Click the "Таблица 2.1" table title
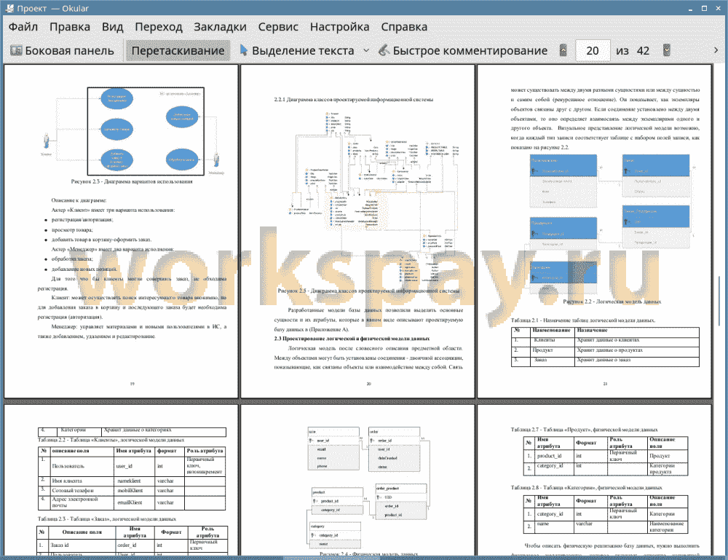The image size is (728, 560). 583,320
